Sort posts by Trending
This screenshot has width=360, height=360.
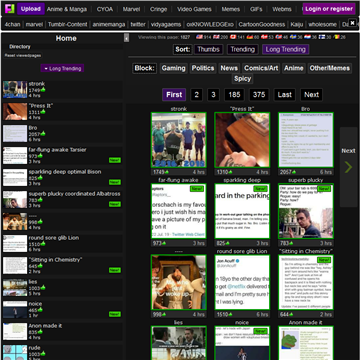pyautogui.click(x=242, y=50)
